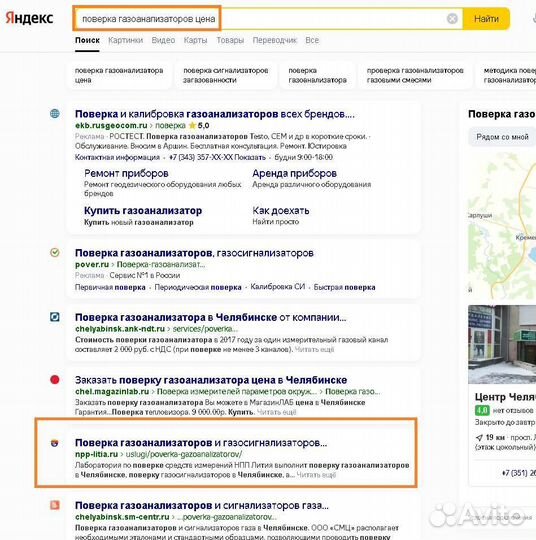Click the route distance arrow icon 19 км
This screenshot has height=540, width=536.
point(479,438)
